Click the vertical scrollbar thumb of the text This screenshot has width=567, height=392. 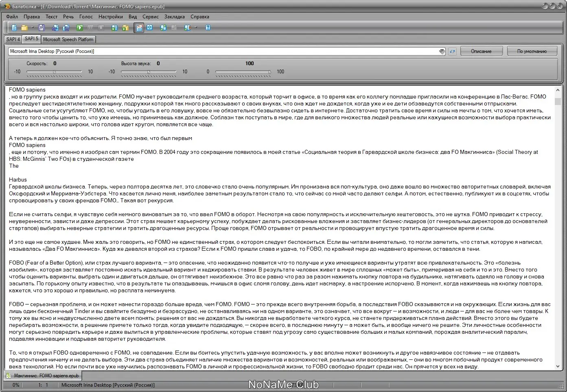(558, 101)
